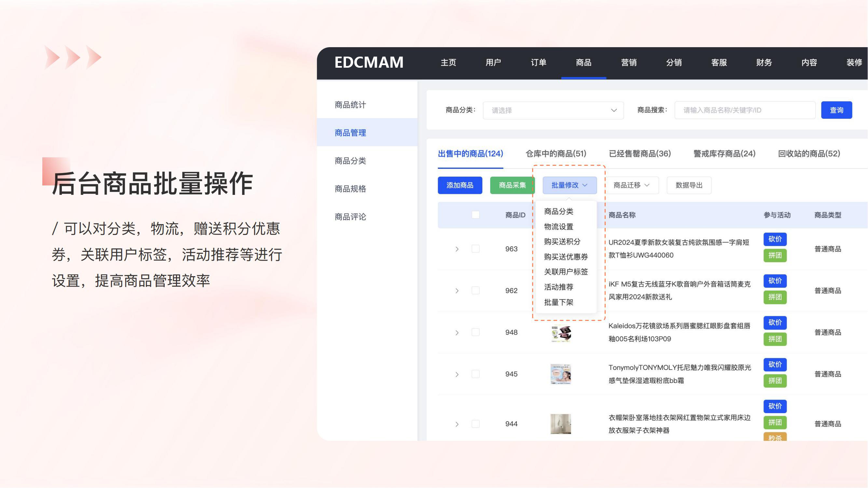Open the 内容 navigation menu
Viewport: 868px width, 488px height.
point(809,63)
